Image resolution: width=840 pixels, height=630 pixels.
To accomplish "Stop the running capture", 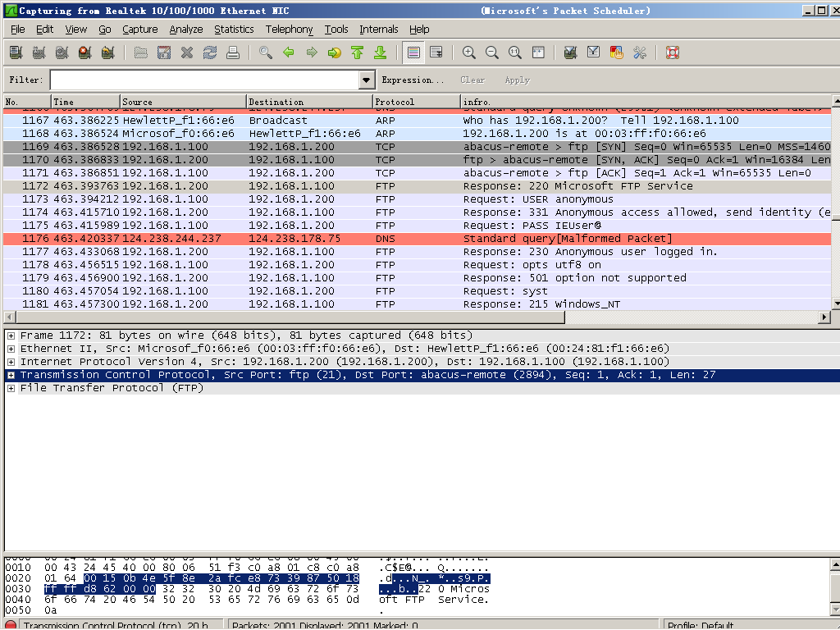I will click(84, 52).
